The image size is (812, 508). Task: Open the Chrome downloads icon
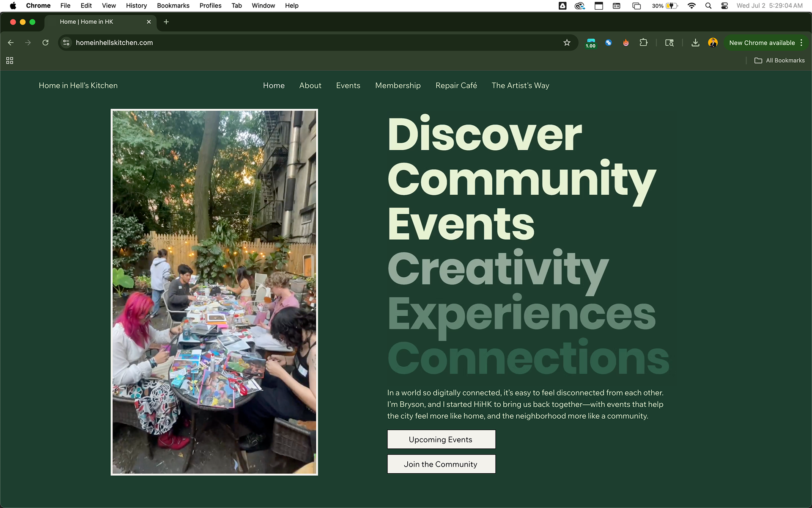(x=695, y=43)
